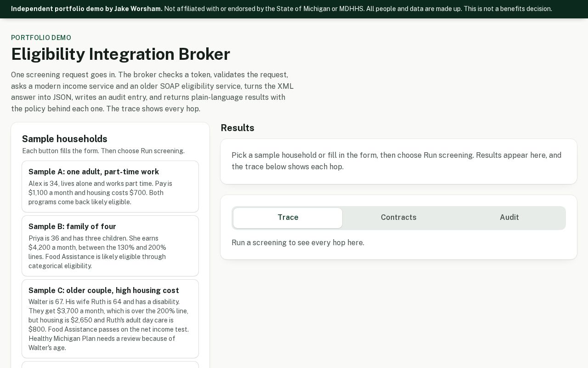This screenshot has height=368, width=588.
Task: Switch to the Trace tab
Action: 288,218
